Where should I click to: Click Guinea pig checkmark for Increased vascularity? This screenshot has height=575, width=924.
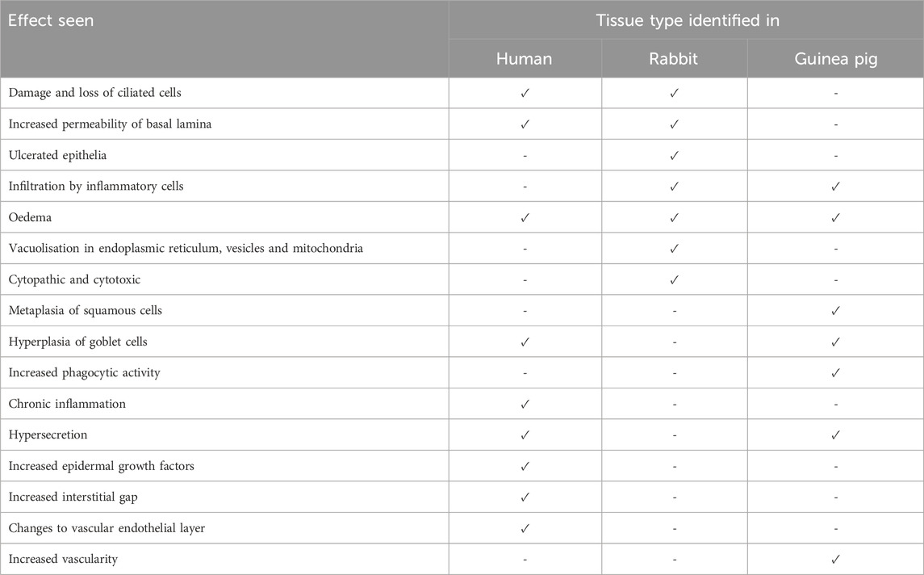835,559
